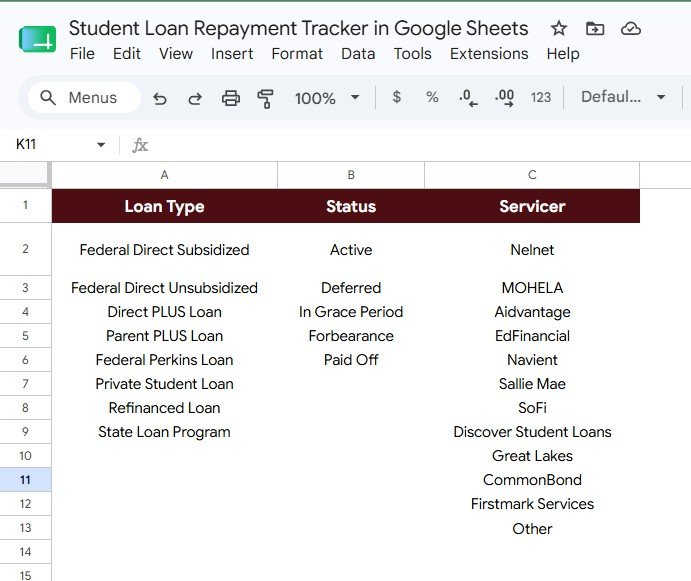
Task: Open the Edit menu
Action: pos(126,54)
